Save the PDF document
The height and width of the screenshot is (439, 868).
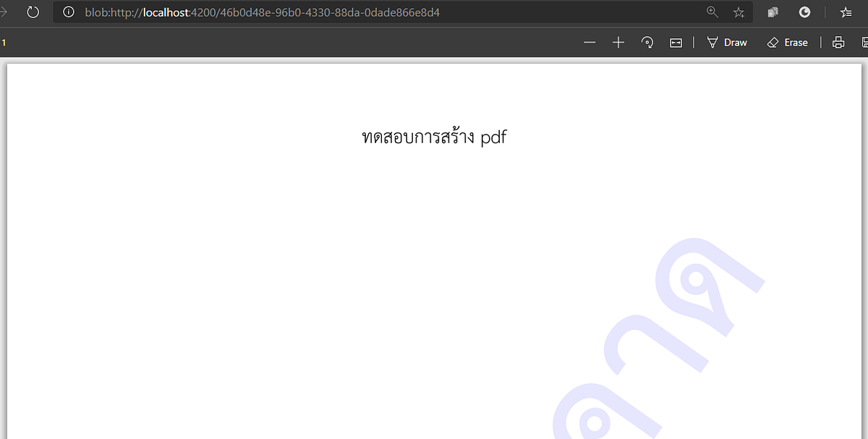point(865,42)
